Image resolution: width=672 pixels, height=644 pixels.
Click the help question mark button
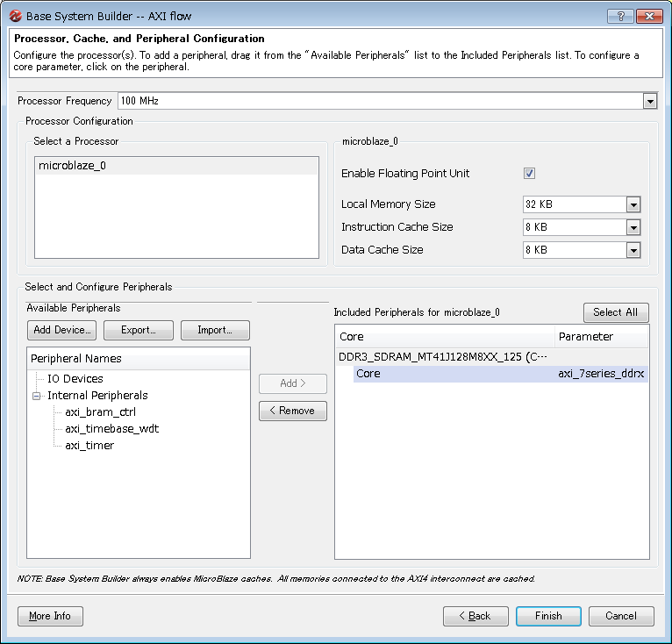point(619,16)
